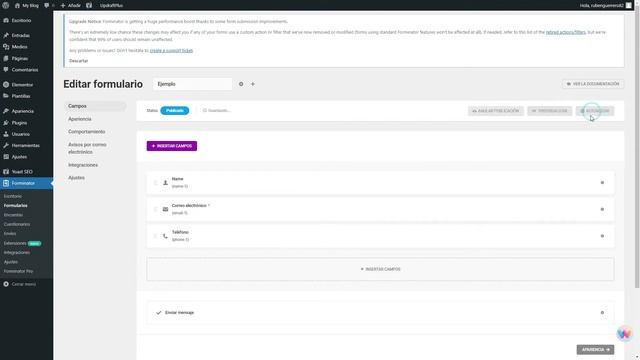This screenshot has width=640, height=360.
Task: Dismiss the upgrade notice with Descartar
Action: tap(78, 61)
